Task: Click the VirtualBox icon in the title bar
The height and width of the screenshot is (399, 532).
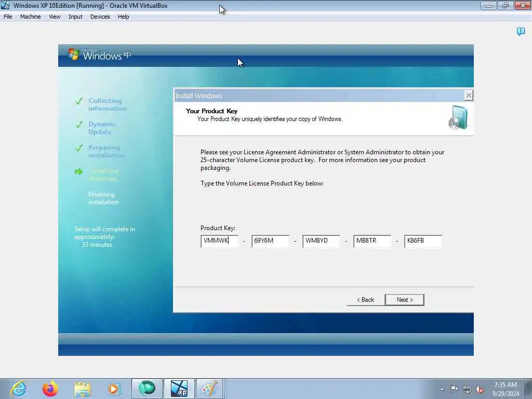Action: 5,5
